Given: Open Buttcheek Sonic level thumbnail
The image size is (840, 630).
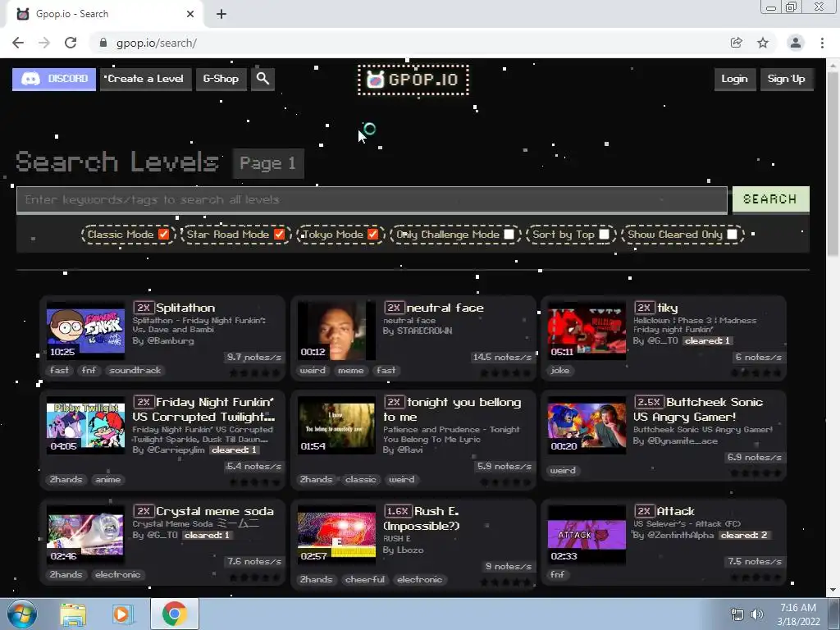Looking at the screenshot, I should [x=587, y=426].
